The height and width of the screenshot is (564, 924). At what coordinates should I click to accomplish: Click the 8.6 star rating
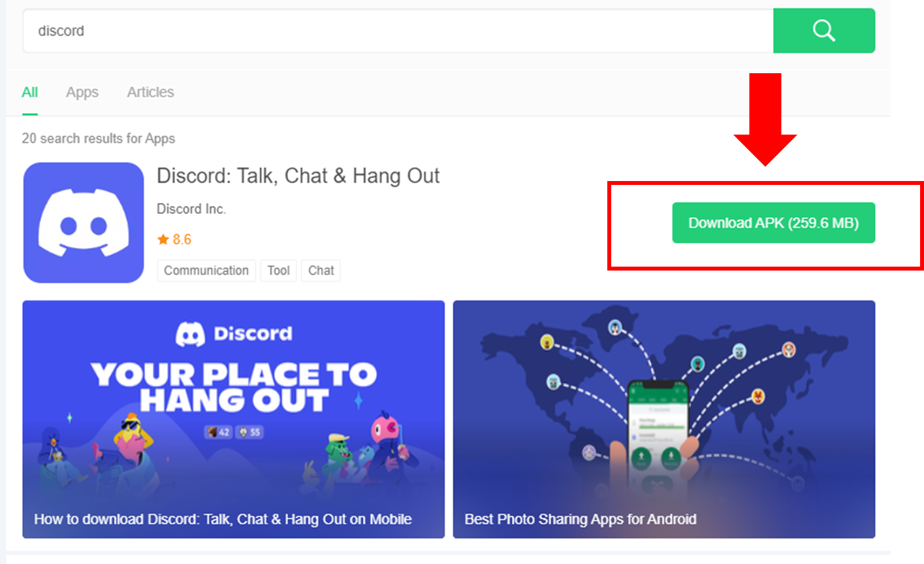tap(174, 239)
